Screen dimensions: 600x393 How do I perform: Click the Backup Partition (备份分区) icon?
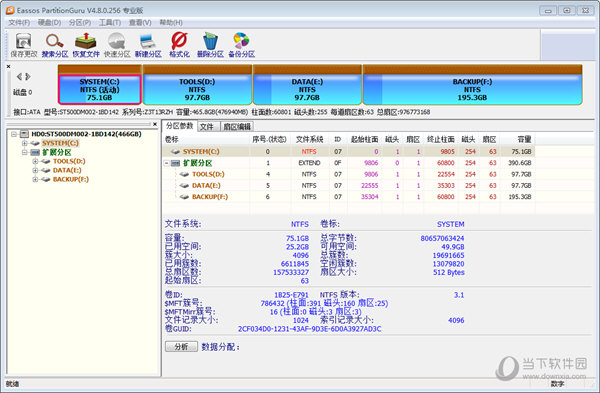point(241,45)
